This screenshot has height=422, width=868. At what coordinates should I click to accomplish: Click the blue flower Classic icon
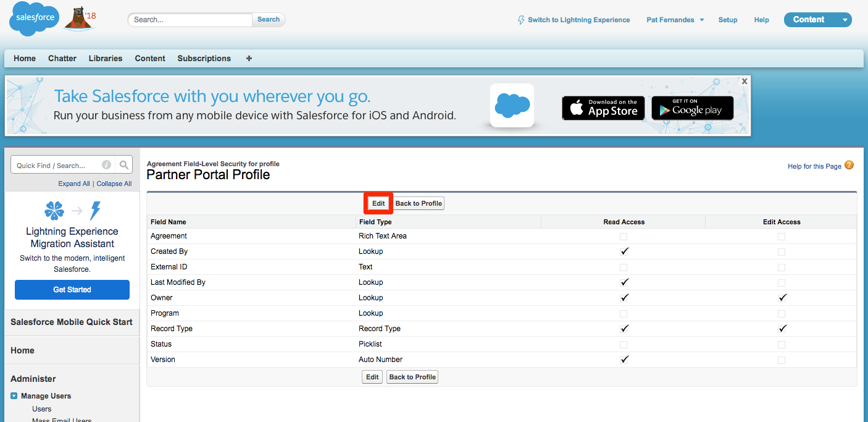54,211
